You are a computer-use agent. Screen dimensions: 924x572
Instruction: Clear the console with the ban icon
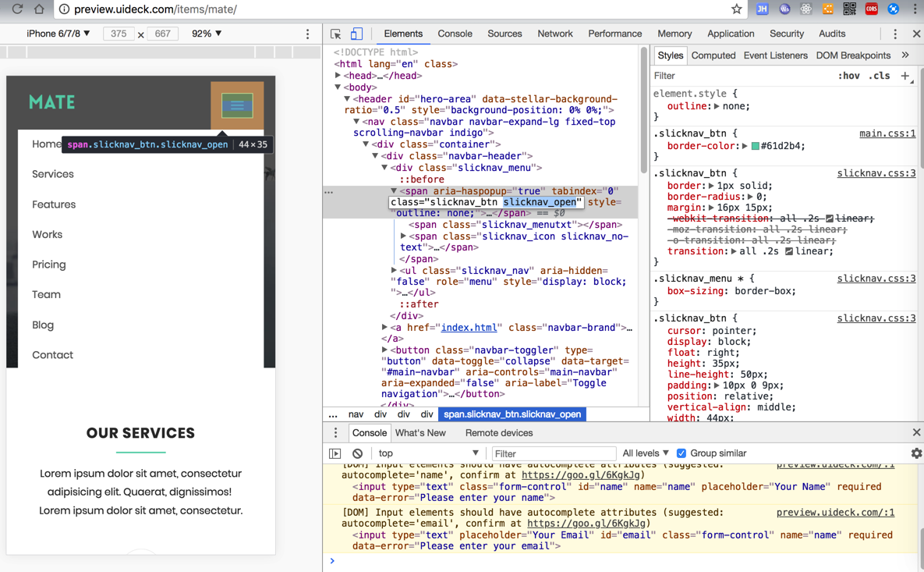(x=357, y=453)
